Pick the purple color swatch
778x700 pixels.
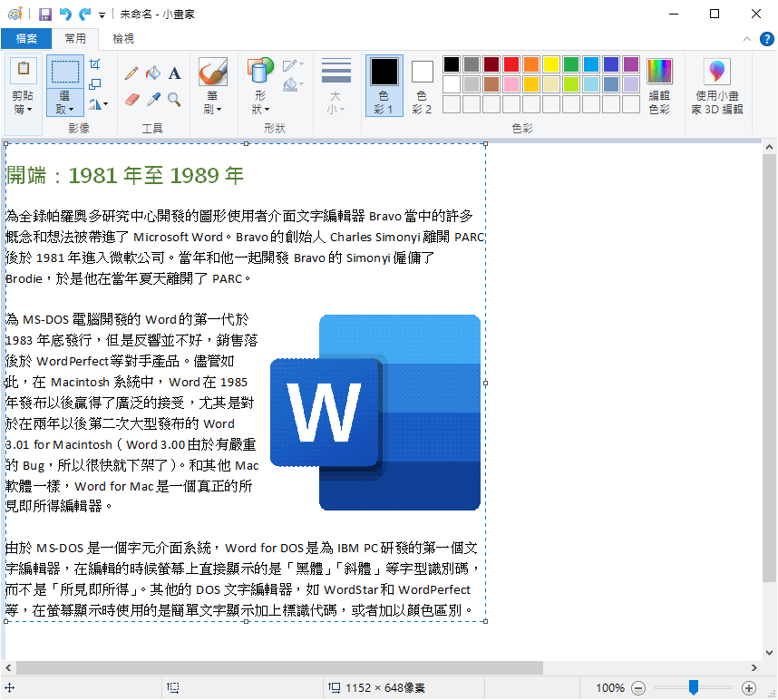(x=630, y=64)
